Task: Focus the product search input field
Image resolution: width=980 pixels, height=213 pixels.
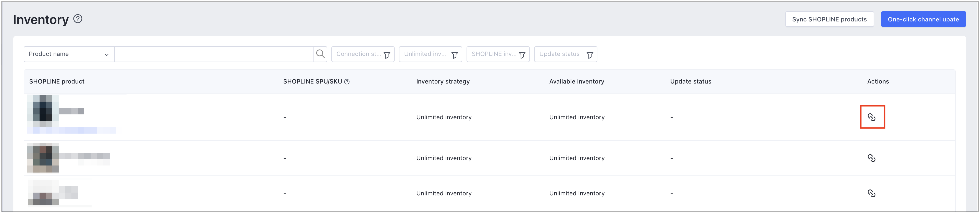Action: tap(214, 54)
